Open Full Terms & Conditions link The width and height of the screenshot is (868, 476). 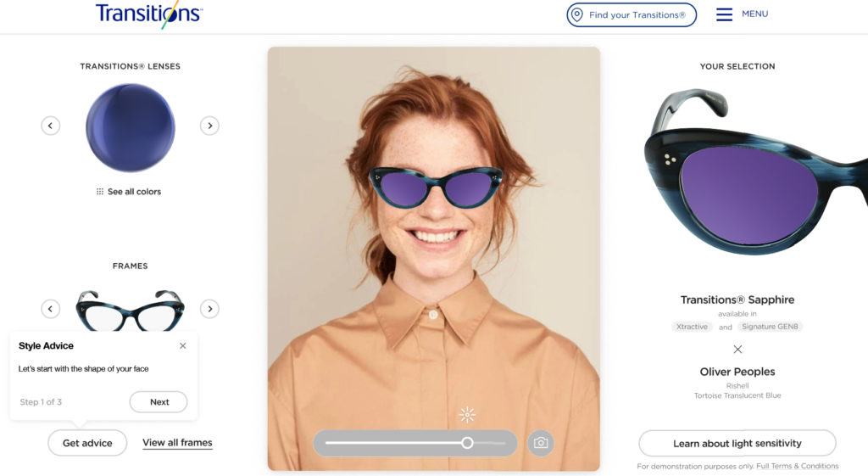click(x=797, y=466)
